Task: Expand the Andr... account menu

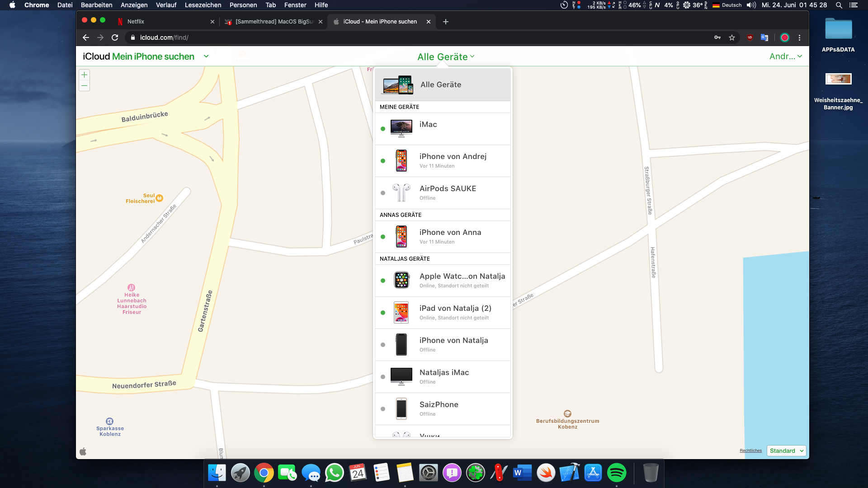Action: coord(786,56)
